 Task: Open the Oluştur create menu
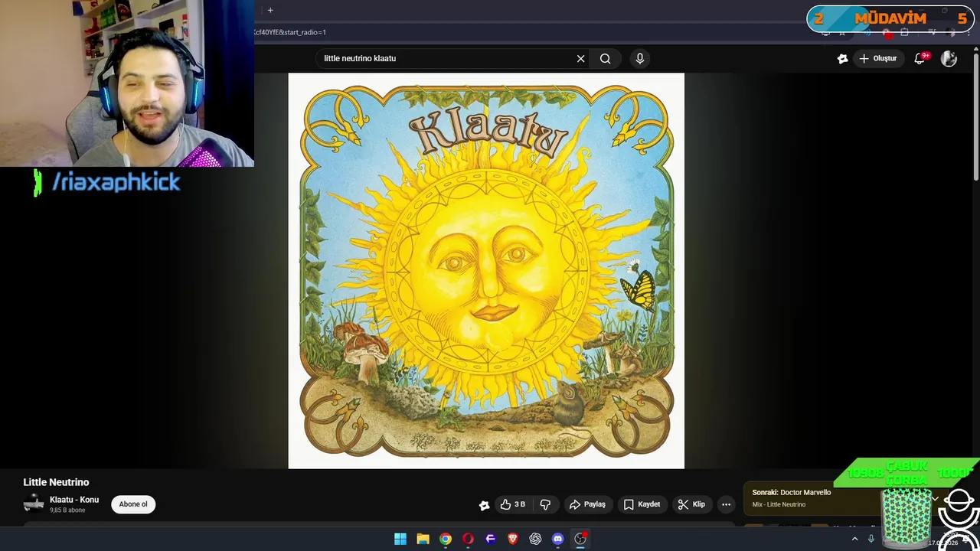[877, 58]
